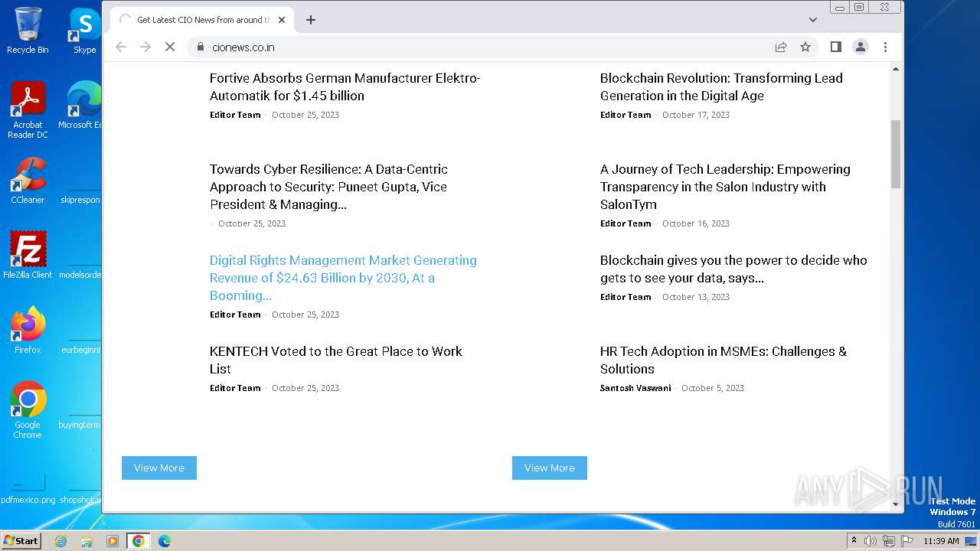
Task: Share this page icon in the address bar
Action: point(781,47)
